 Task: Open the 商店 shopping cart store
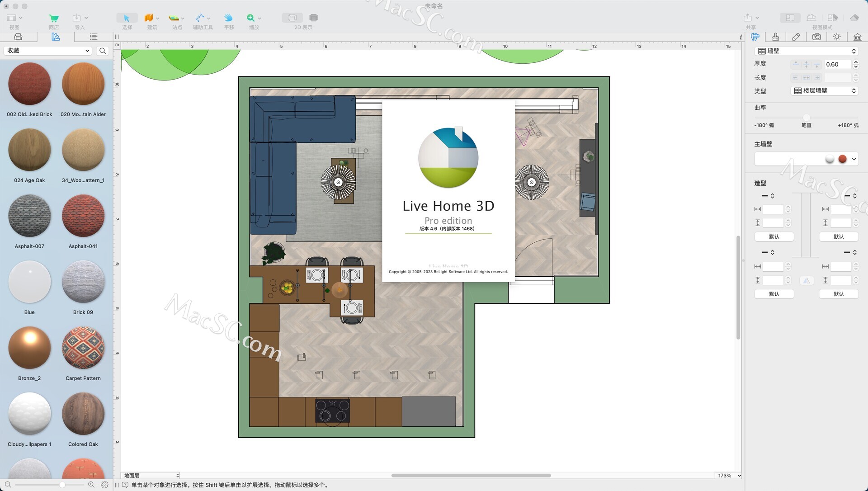click(54, 18)
